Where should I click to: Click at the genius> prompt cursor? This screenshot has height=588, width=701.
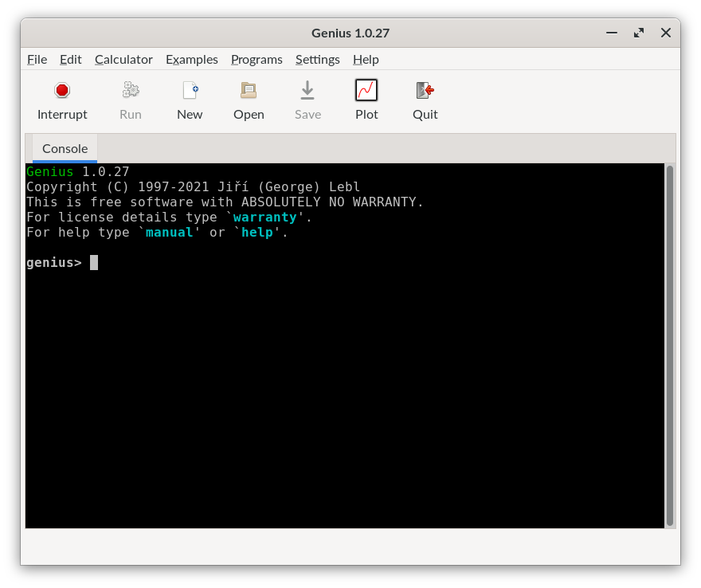tap(94, 262)
